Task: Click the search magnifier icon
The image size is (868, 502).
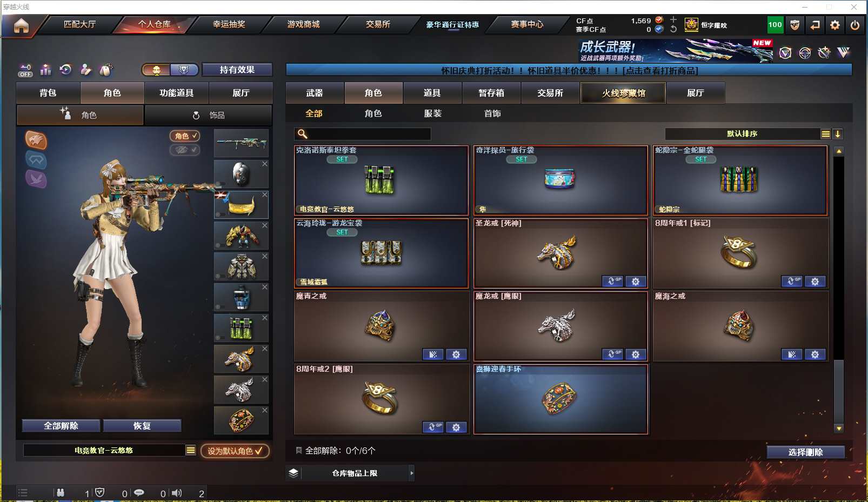Action: tap(303, 133)
